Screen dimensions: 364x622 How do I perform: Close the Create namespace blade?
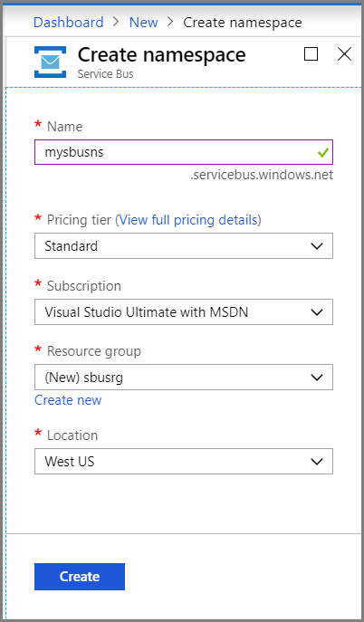(x=345, y=54)
